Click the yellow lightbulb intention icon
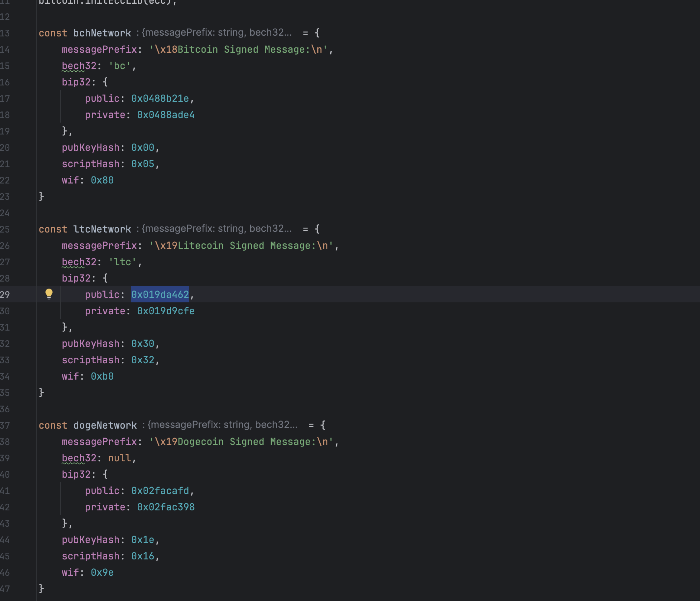This screenshot has width=700, height=601. click(x=49, y=294)
